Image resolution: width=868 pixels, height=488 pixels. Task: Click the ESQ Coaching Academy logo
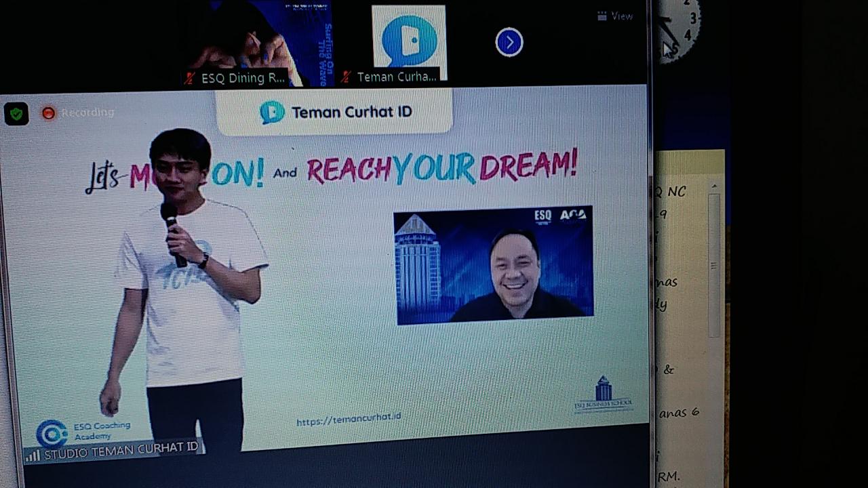(x=52, y=433)
